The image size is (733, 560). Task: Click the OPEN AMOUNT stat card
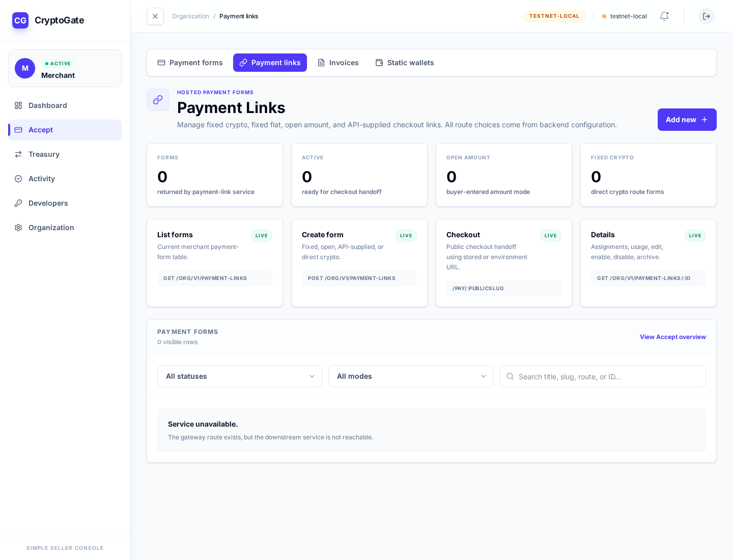click(504, 175)
